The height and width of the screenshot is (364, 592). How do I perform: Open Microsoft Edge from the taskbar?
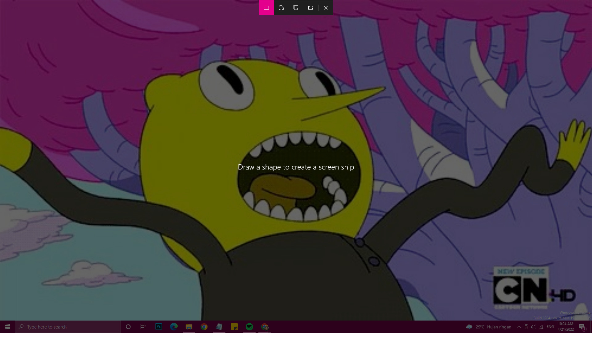pos(174,327)
